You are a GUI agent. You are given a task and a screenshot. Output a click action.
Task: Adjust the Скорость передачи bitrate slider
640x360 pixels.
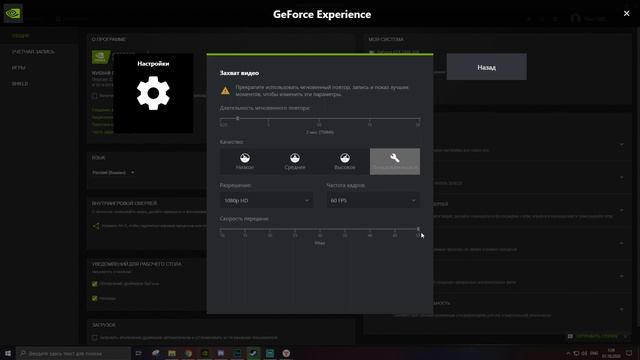(x=418, y=229)
